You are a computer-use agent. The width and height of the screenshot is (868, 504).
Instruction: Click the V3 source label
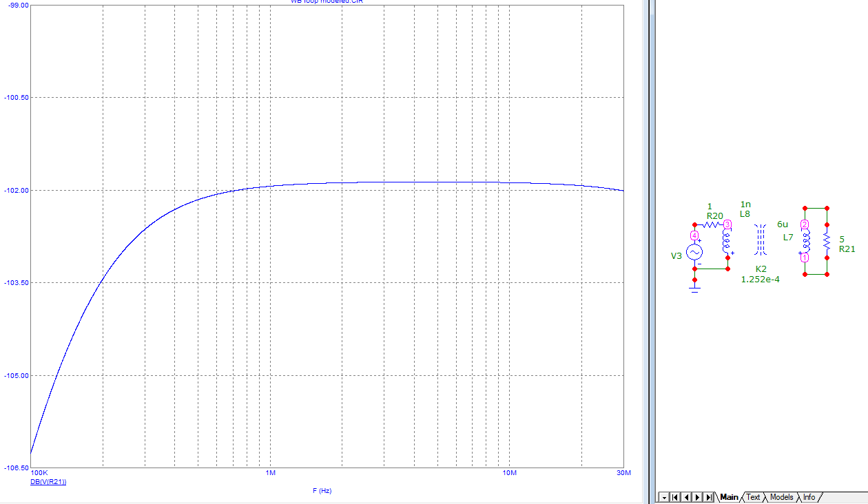click(676, 256)
